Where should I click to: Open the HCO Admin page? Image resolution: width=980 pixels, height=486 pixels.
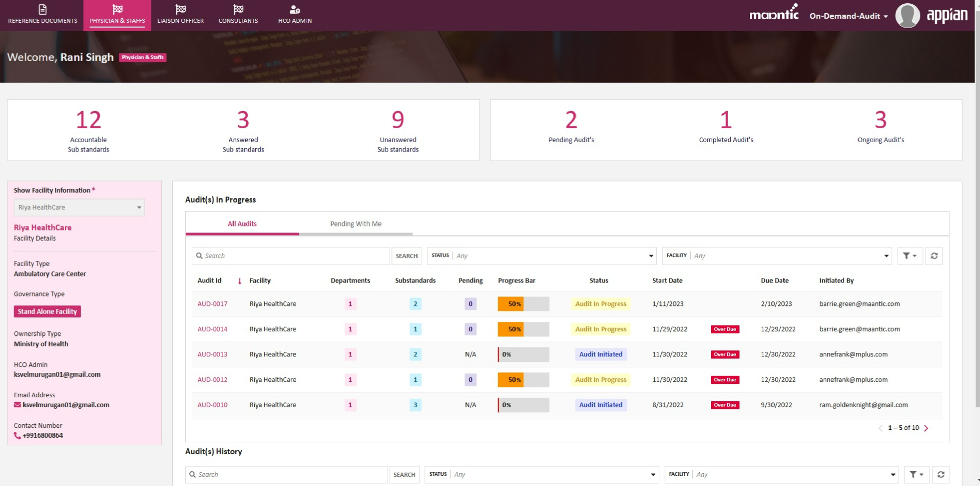pyautogui.click(x=295, y=15)
